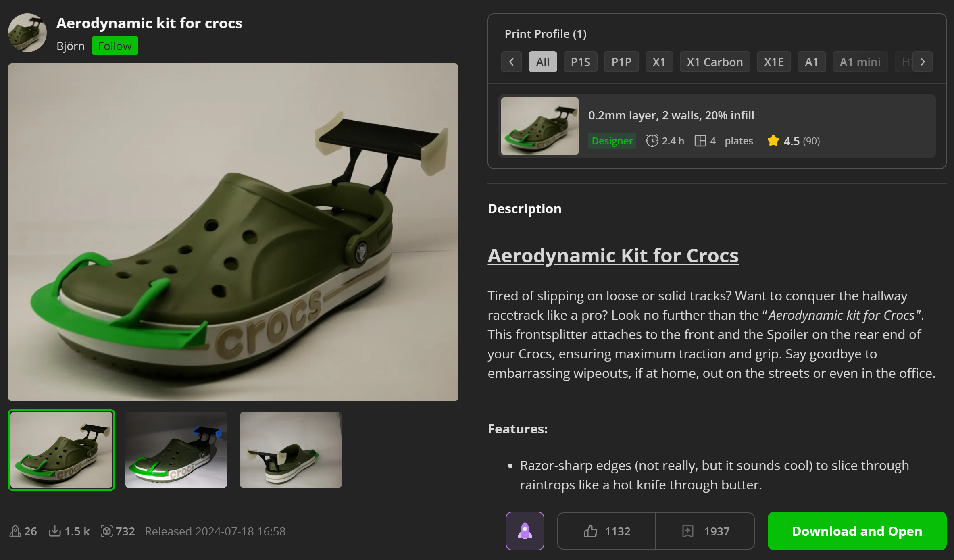Choose the A1 mini printer filter
The height and width of the screenshot is (560, 954).
click(860, 62)
